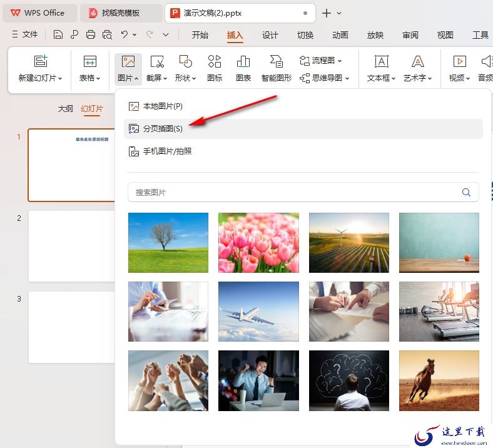Insert the running horse picture
The image size is (493, 448).
tap(439, 380)
